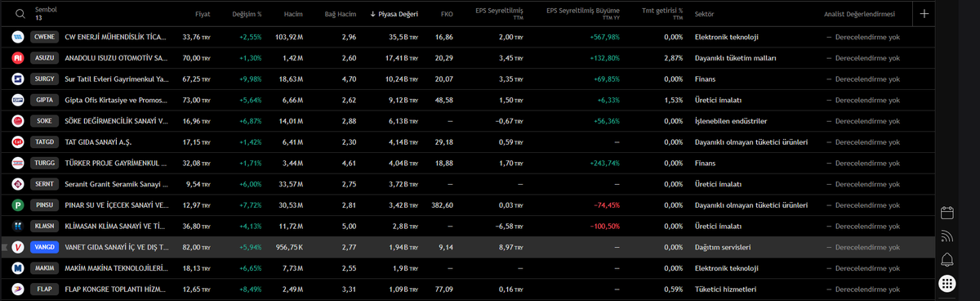
Task: Click SURGY change value +9,98%
Action: point(251,79)
